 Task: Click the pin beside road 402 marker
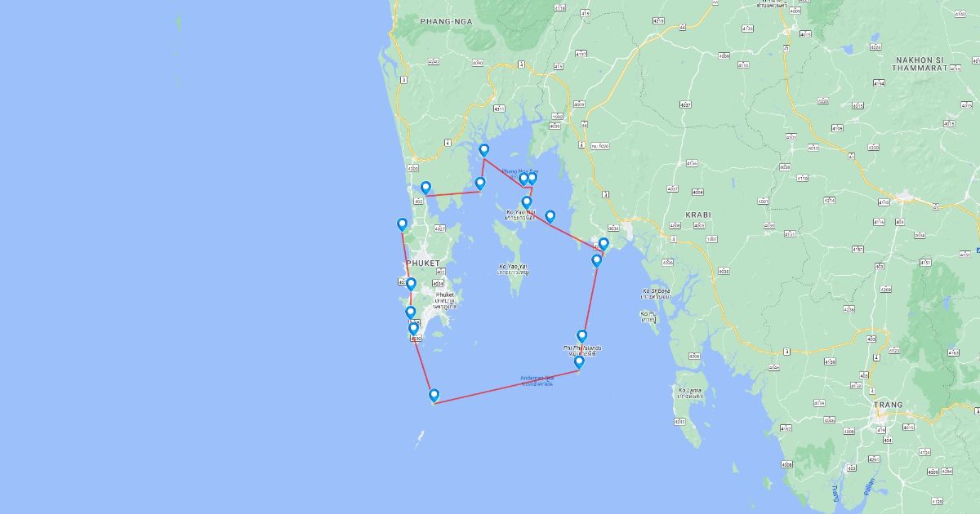425,188
